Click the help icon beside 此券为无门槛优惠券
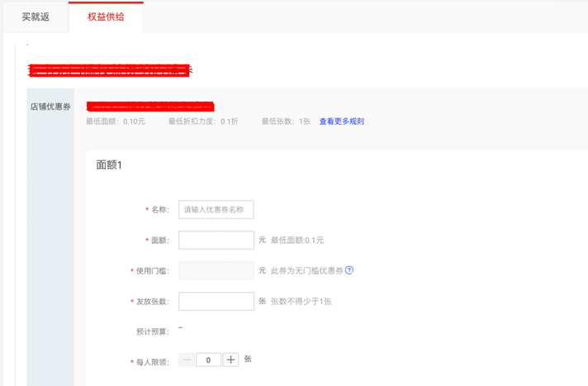 (349, 270)
